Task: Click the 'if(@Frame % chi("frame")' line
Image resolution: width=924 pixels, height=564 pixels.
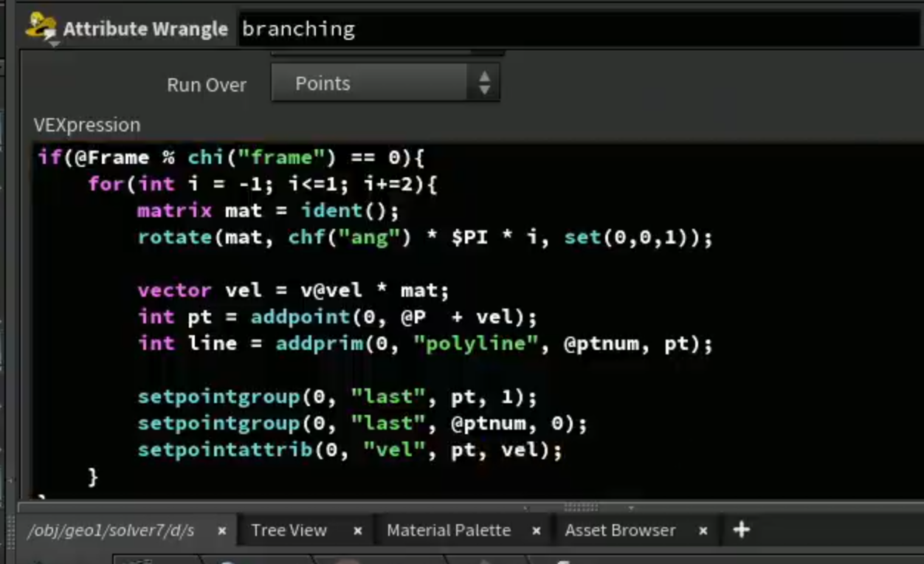Action: click(x=232, y=158)
